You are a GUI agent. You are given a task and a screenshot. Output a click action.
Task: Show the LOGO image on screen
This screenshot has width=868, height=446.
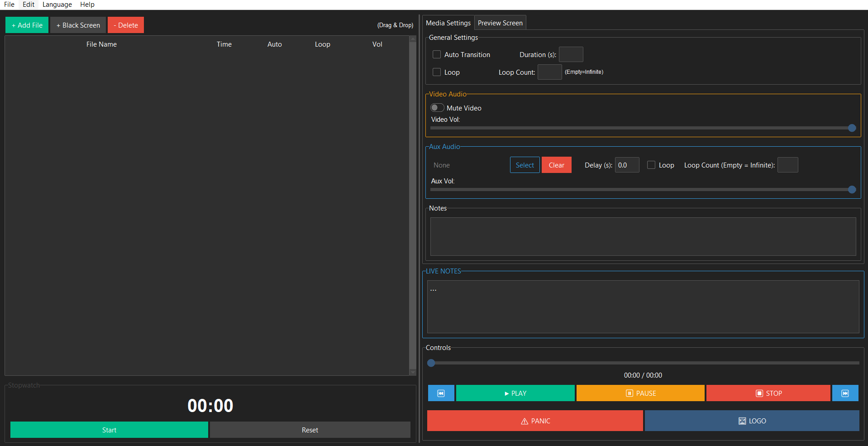click(x=752, y=421)
